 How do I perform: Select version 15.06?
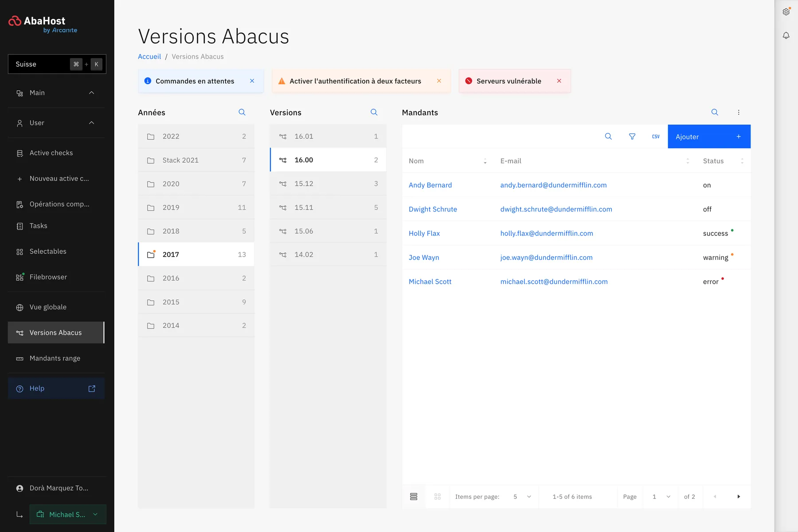[328, 231]
